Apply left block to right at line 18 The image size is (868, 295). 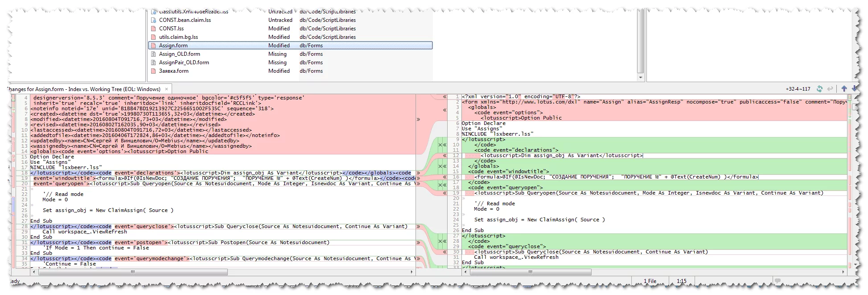(418, 173)
